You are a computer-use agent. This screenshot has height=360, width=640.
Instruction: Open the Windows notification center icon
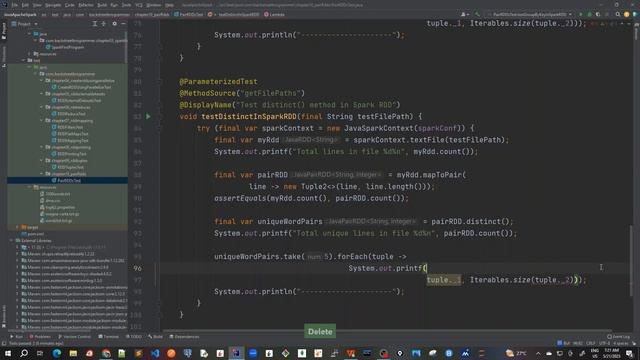click(630, 353)
